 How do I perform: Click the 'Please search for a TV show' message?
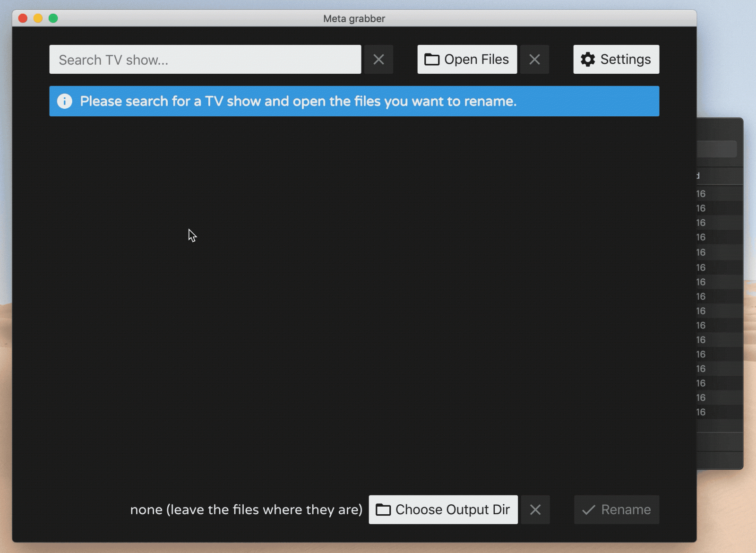298,101
